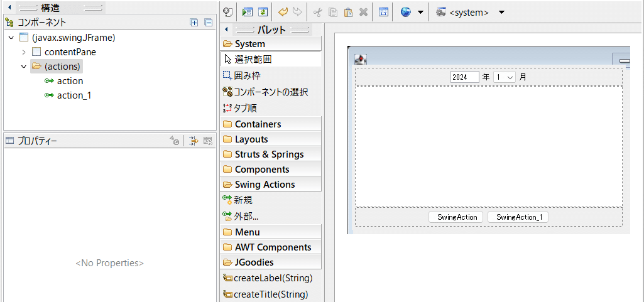Click the globe externalize strings icon
The image size is (644, 302).
pos(406,13)
